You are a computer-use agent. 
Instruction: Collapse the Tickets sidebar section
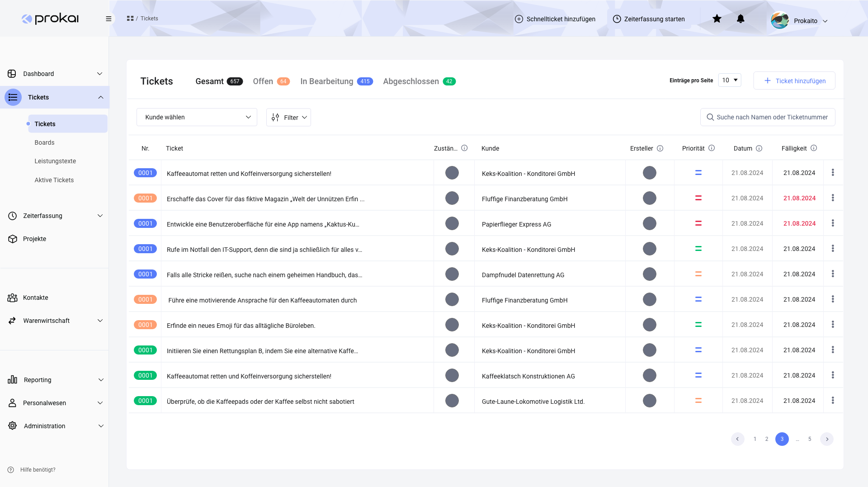(100, 97)
